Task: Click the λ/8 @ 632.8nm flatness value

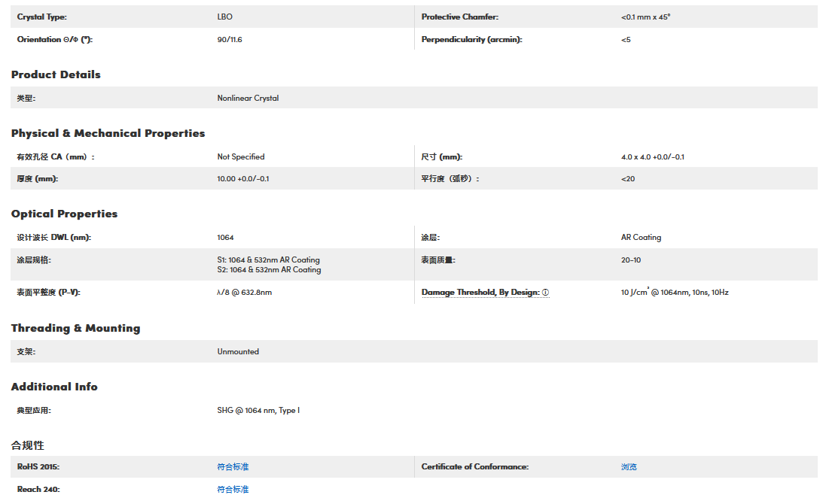Action: click(244, 292)
